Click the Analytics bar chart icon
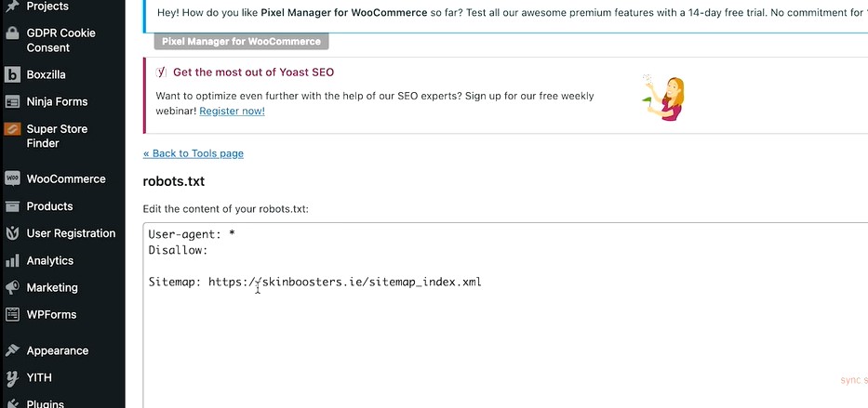868x408 pixels. point(12,261)
